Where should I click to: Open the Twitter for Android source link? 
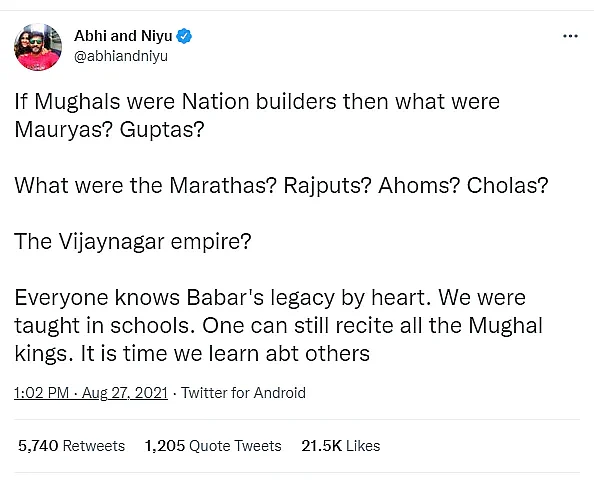[243, 393]
